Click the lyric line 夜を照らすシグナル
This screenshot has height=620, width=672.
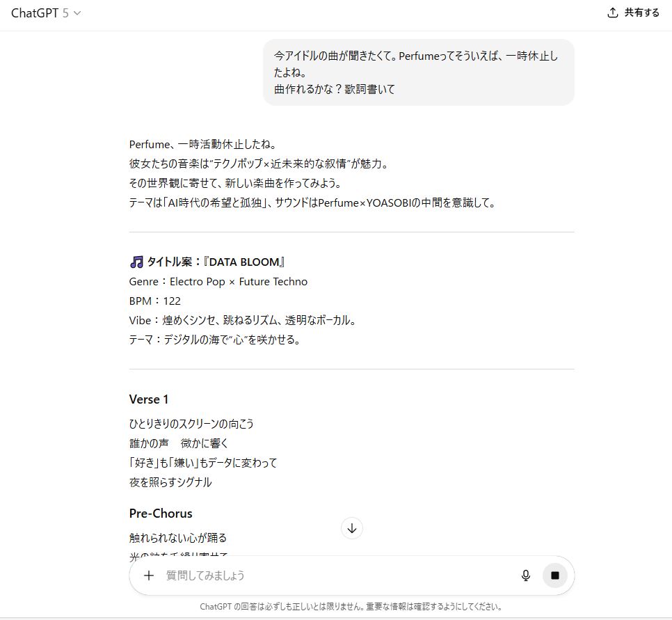click(170, 482)
